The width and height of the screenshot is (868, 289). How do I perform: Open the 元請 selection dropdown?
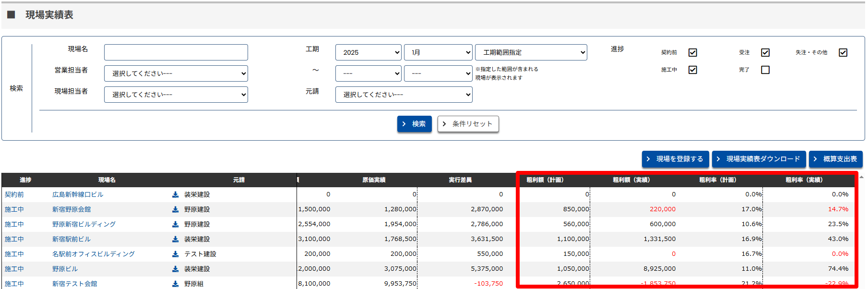tap(404, 95)
